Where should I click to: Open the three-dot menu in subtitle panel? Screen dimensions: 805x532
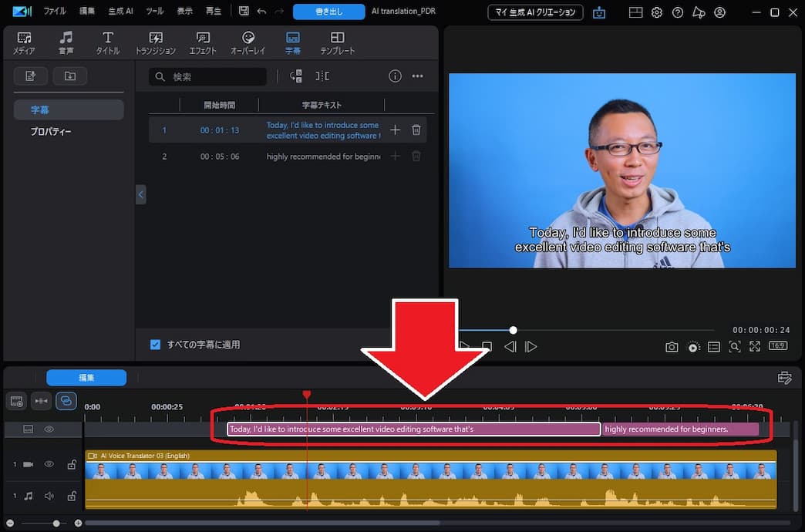[417, 76]
